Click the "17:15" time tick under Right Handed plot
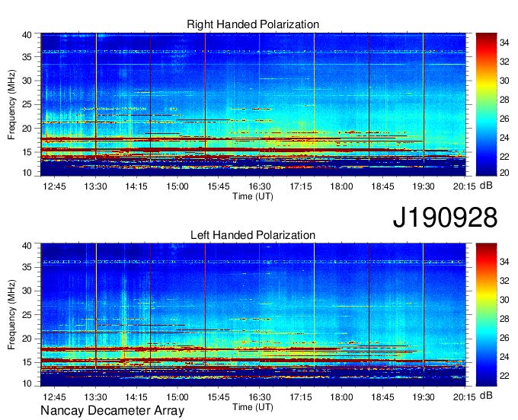The height and width of the screenshot is (420, 518). (301, 186)
